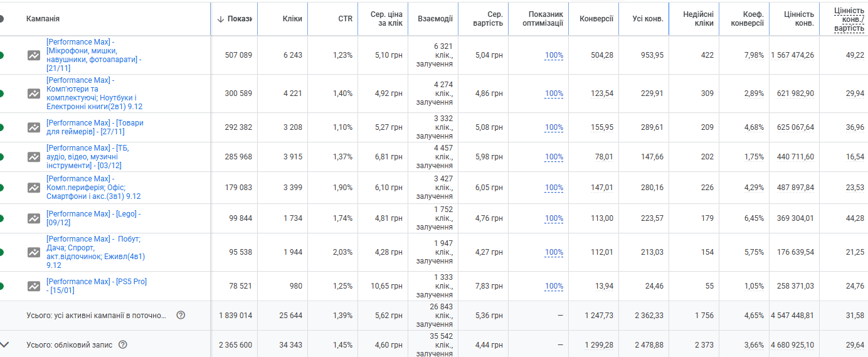Screen dimensions: 868x357
Task: Toggle status dot for Товари для геймерів campaign
Action: 1,127
